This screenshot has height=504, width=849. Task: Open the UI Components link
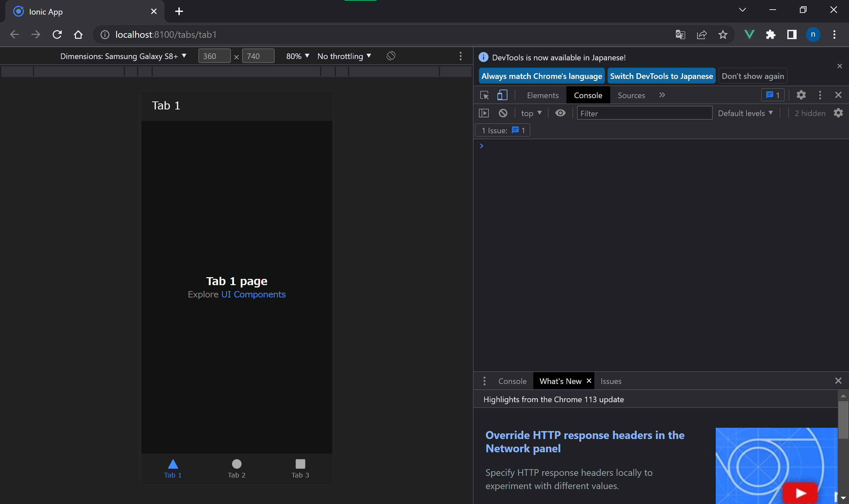(x=253, y=294)
